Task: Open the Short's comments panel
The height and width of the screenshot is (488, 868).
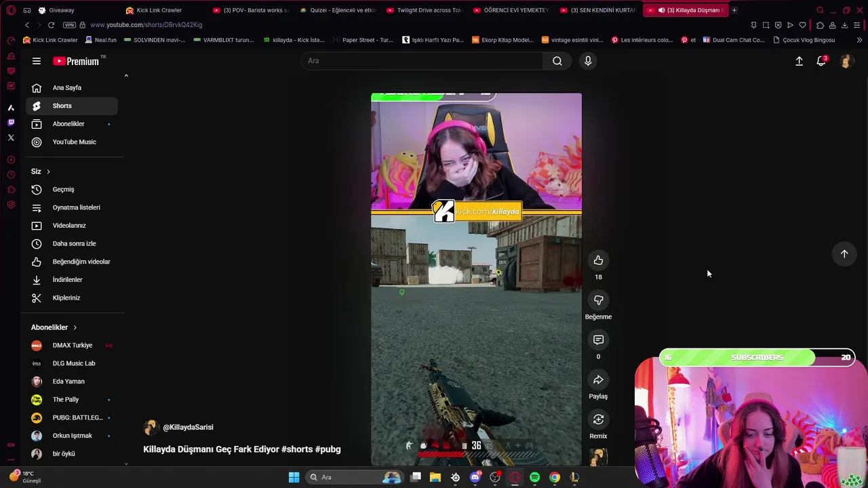Action: coord(598,340)
